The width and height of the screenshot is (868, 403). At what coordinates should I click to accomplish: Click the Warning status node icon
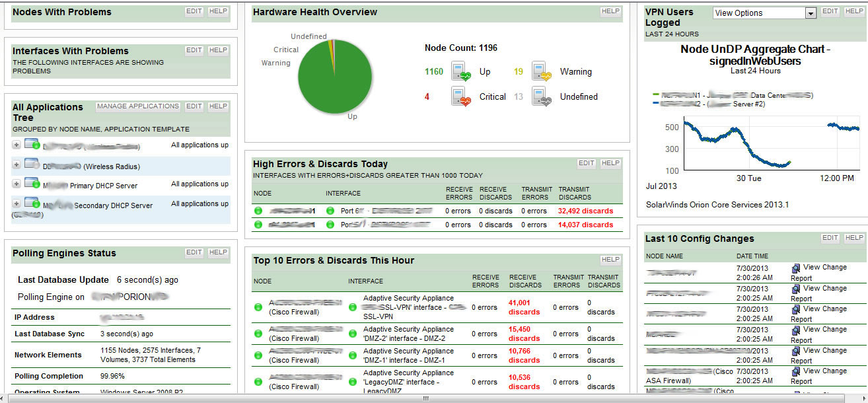542,71
